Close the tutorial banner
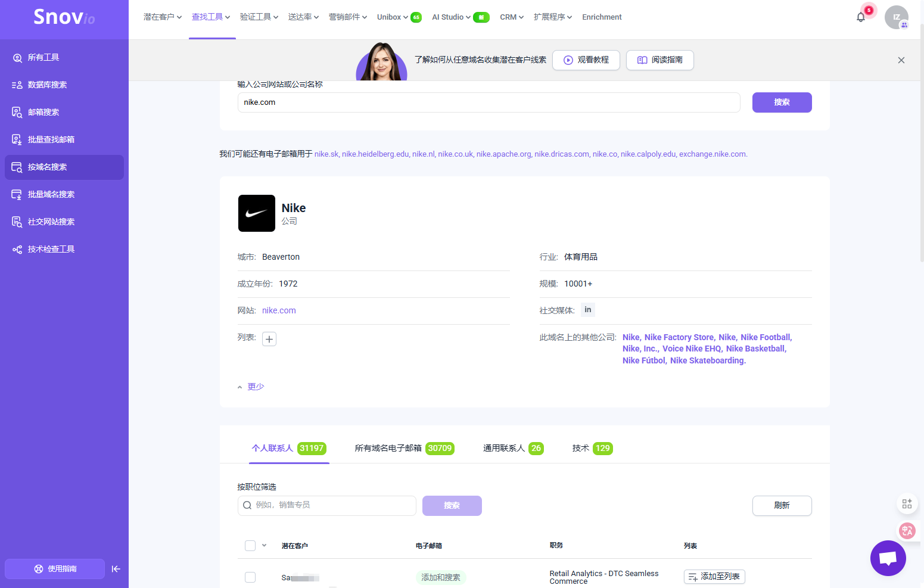This screenshot has height=588, width=924. tap(901, 60)
